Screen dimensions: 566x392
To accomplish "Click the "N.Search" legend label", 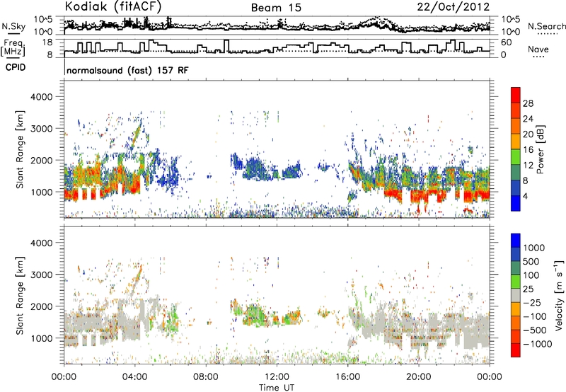I will tap(546, 26).
